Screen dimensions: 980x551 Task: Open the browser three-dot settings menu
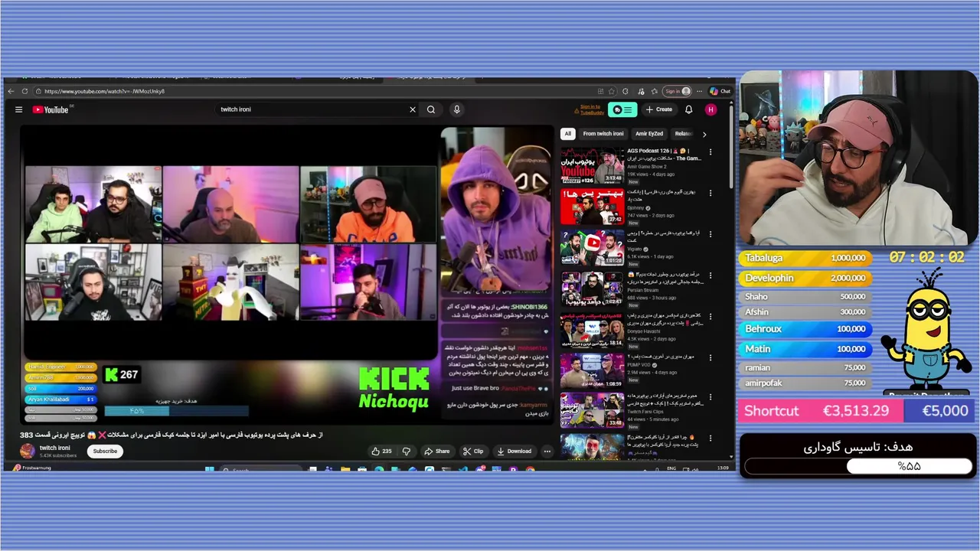click(x=699, y=91)
